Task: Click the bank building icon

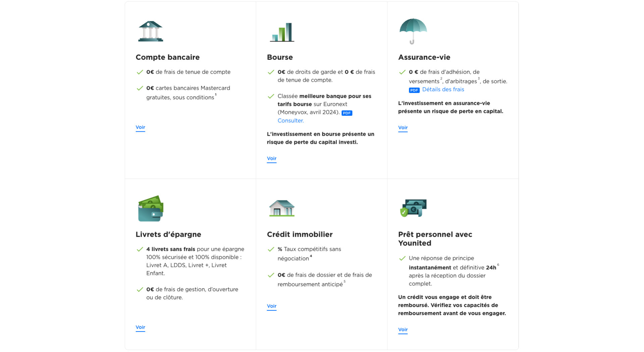Action: [151, 31]
